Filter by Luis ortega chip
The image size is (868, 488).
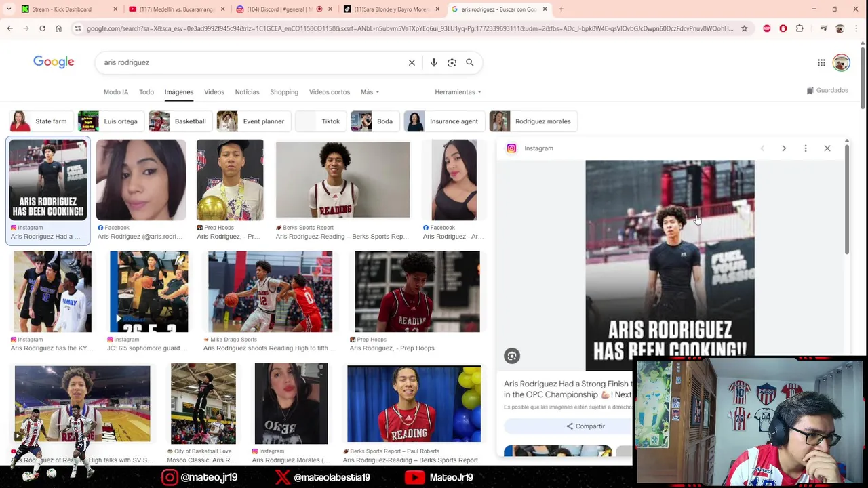pyautogui.click(x=110, y=121)
